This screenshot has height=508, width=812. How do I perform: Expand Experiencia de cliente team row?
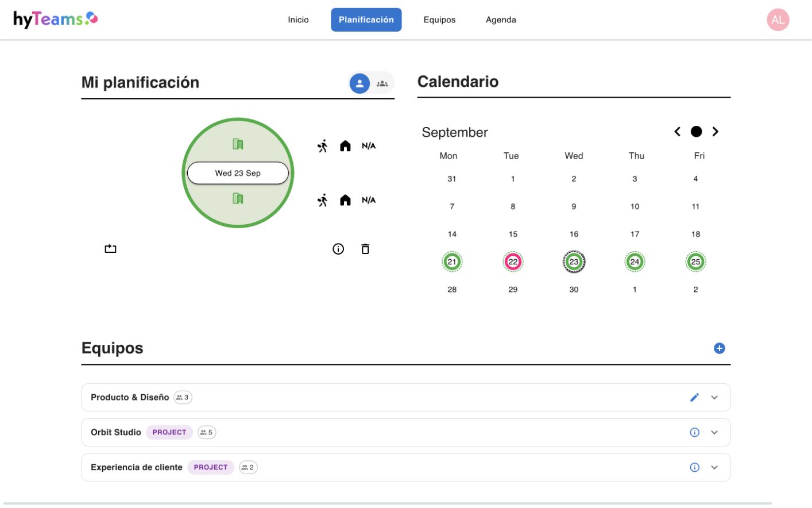(x=714, y=468)
